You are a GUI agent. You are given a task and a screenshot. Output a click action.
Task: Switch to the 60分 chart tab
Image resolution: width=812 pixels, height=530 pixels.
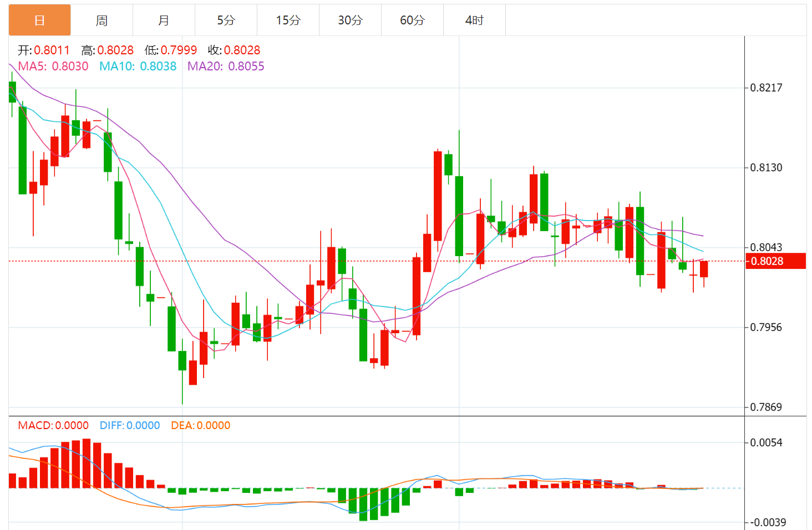(x=412, y=21)
